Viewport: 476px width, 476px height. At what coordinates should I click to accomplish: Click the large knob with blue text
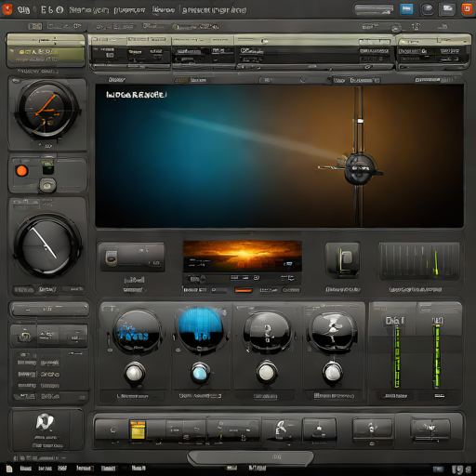pos(137,332)
